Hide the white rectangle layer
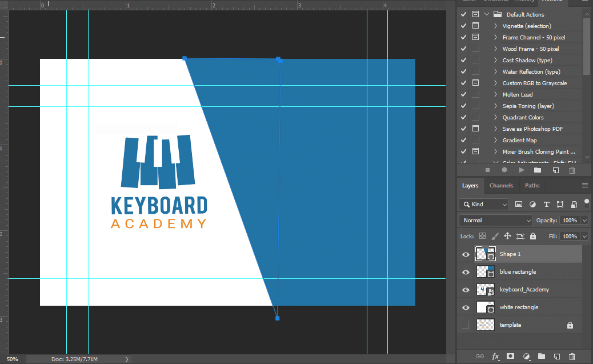 click(466, 308)
